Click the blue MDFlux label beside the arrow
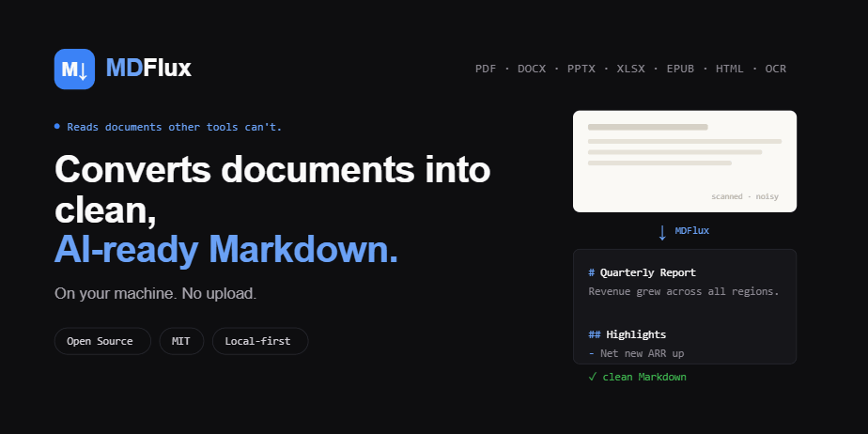Viewport: 868px width, 434px height. click(x=692, y=231)
